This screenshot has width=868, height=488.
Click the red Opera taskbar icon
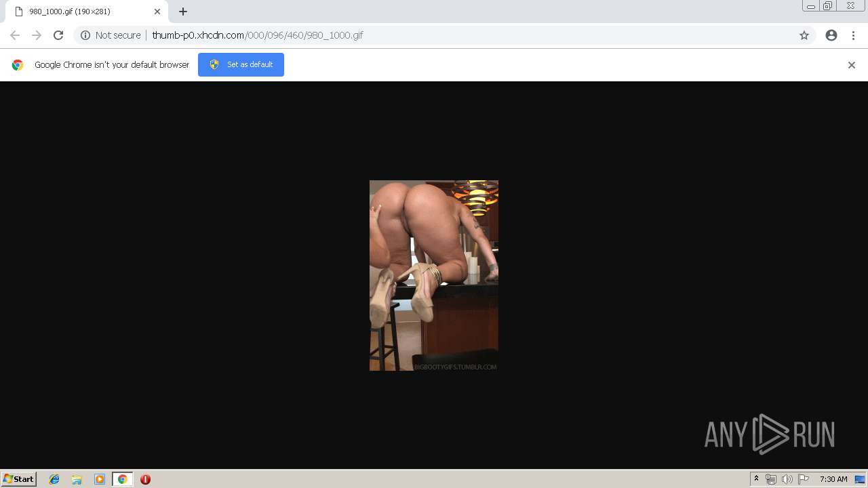[145, 479]
